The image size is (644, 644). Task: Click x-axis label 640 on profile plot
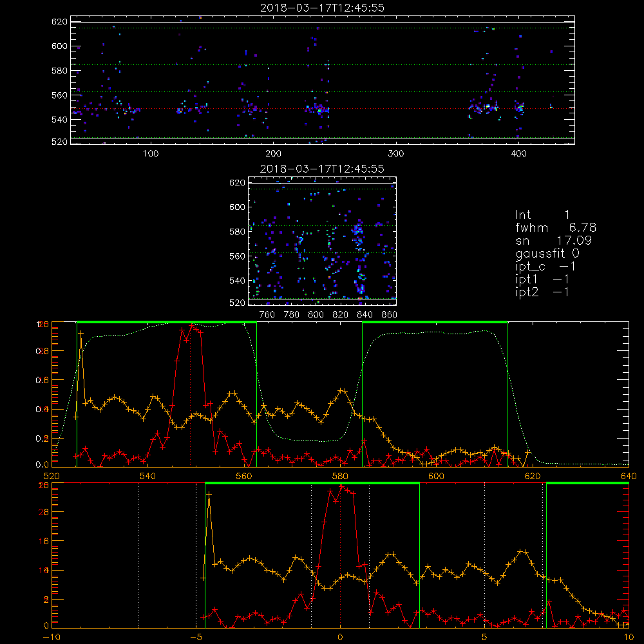[629, 476]
